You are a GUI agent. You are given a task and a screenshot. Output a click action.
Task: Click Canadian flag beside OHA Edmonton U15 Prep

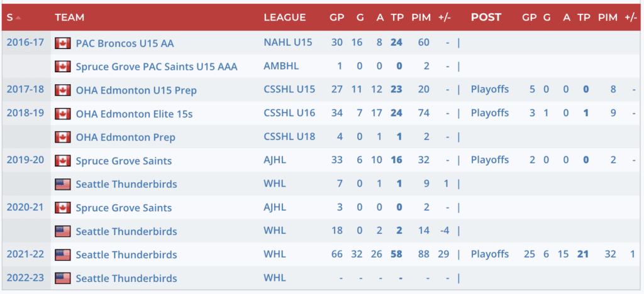(62, 90)
